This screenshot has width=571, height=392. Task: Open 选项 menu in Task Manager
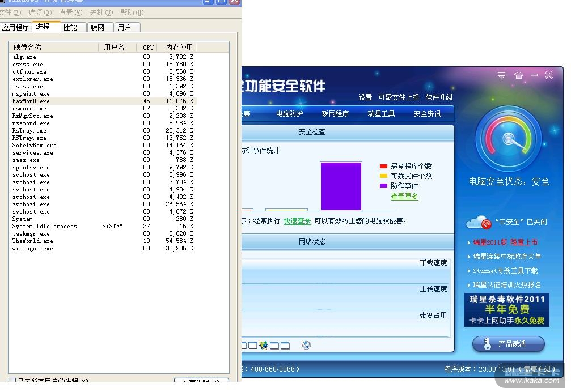tap(40, 12)
